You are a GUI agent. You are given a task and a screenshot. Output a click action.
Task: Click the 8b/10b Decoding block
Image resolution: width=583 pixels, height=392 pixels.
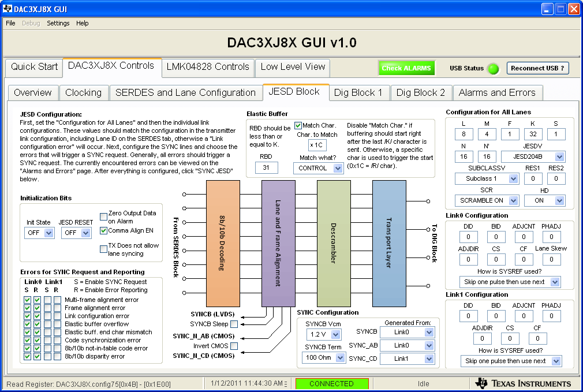coord(223,244)
